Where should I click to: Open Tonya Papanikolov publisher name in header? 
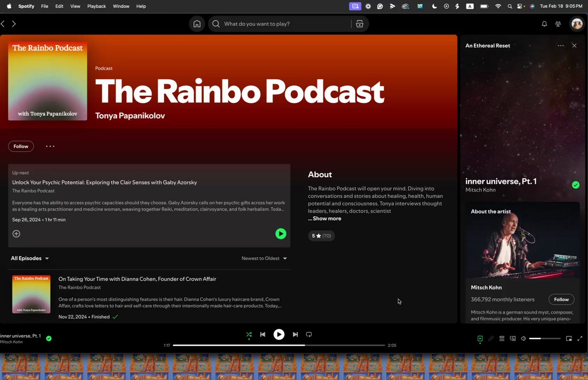tap(130, 116)
